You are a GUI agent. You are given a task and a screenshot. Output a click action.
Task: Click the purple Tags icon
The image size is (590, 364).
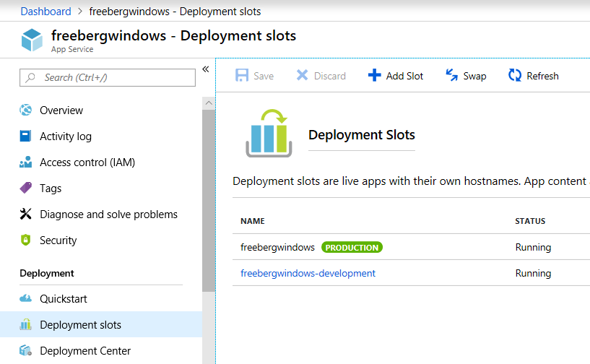tap(25, 188)
